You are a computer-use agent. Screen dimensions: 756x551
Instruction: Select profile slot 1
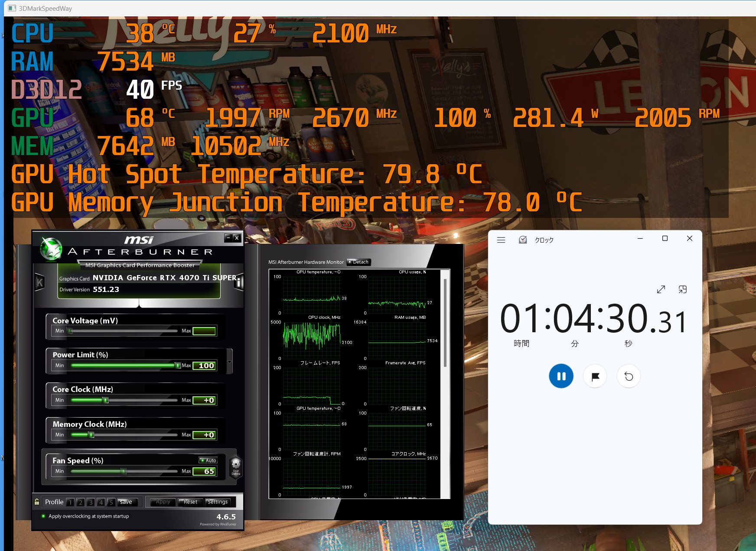70,502
